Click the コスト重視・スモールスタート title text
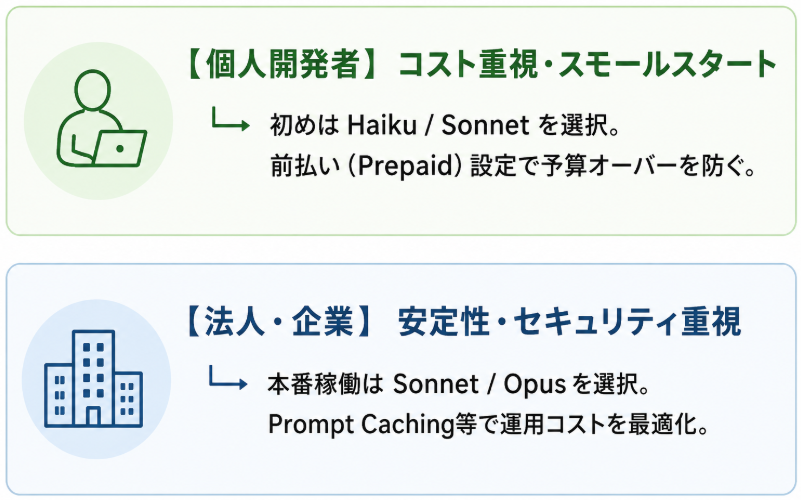 coord(587,64)
